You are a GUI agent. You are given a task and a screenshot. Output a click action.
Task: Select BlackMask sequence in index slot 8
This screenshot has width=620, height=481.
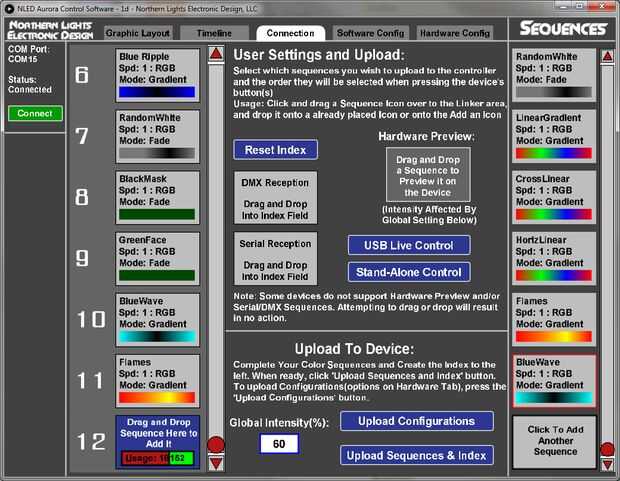157,197
